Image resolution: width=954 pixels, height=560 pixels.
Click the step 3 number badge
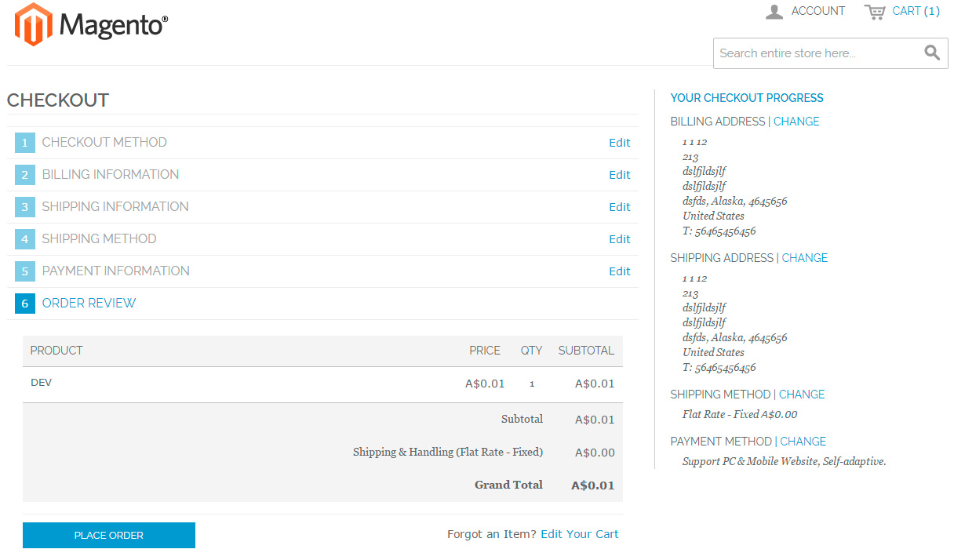click(x=25, y=207)
